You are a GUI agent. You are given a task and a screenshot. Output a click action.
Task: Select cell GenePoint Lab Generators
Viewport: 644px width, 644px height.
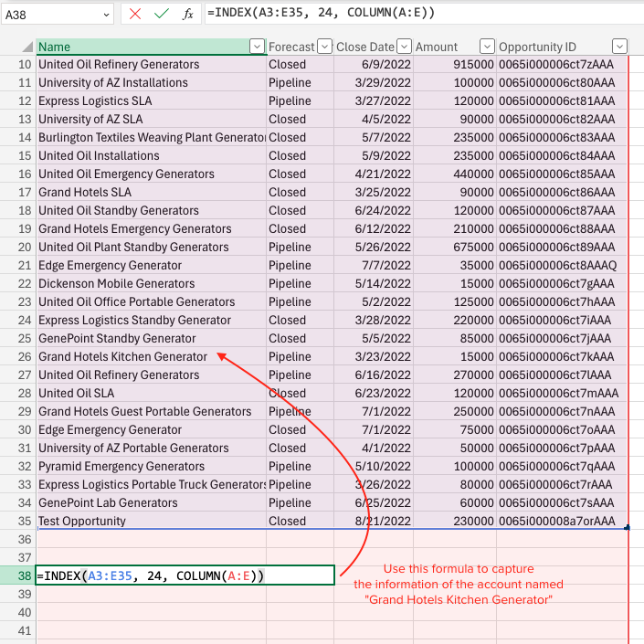point(151,502)
